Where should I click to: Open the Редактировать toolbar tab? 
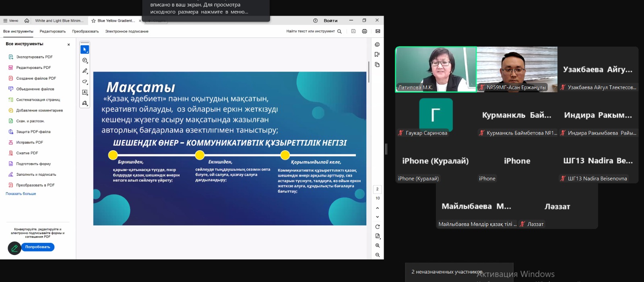point(53,31)
